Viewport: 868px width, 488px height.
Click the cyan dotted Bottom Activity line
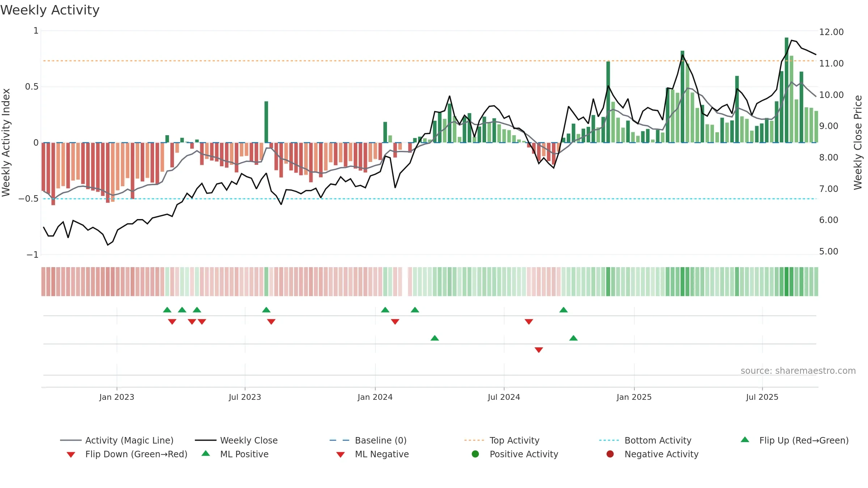coord(429,199)
